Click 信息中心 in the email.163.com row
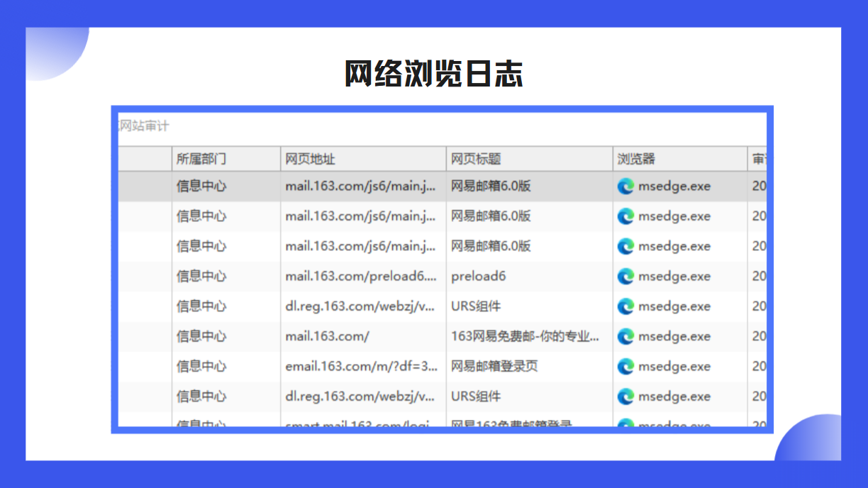 [x=201, y=367]
